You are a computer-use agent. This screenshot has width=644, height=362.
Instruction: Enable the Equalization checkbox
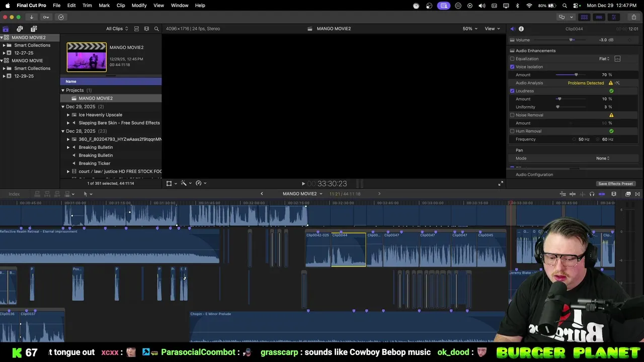[x=512, y=59]
